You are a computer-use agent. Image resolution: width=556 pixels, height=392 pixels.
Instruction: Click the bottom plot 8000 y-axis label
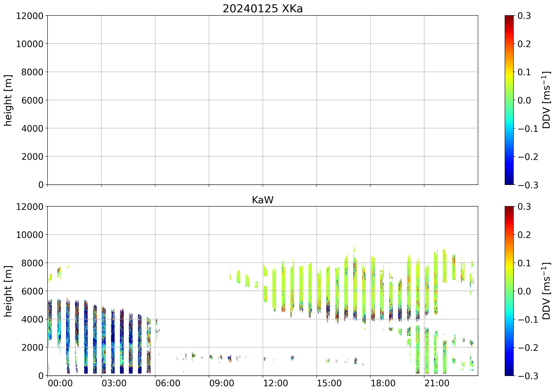click(32, 263)
